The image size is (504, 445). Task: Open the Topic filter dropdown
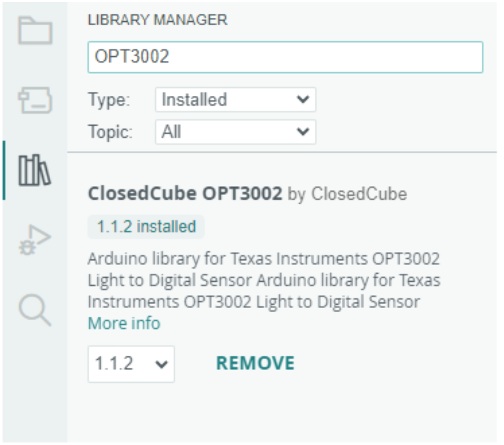coord(236,131)
